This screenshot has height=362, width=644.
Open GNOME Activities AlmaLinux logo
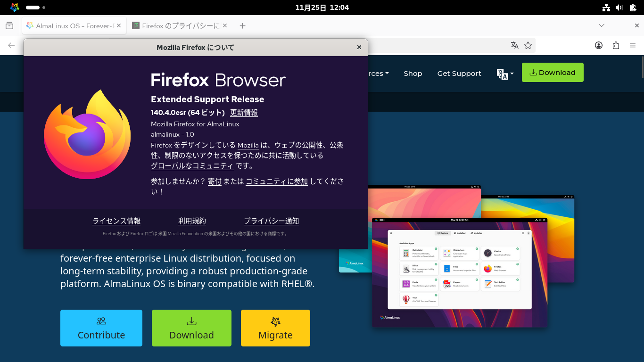(x=15, y=8)
